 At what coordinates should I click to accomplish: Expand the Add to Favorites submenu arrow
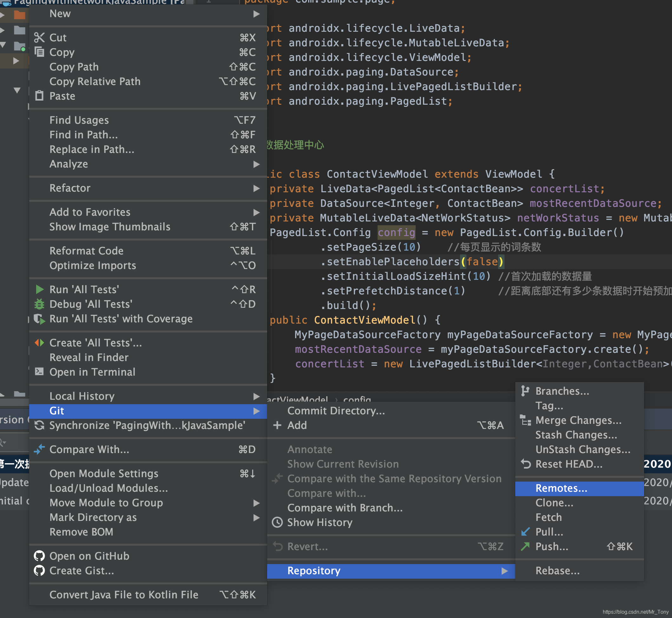[257, 212]
